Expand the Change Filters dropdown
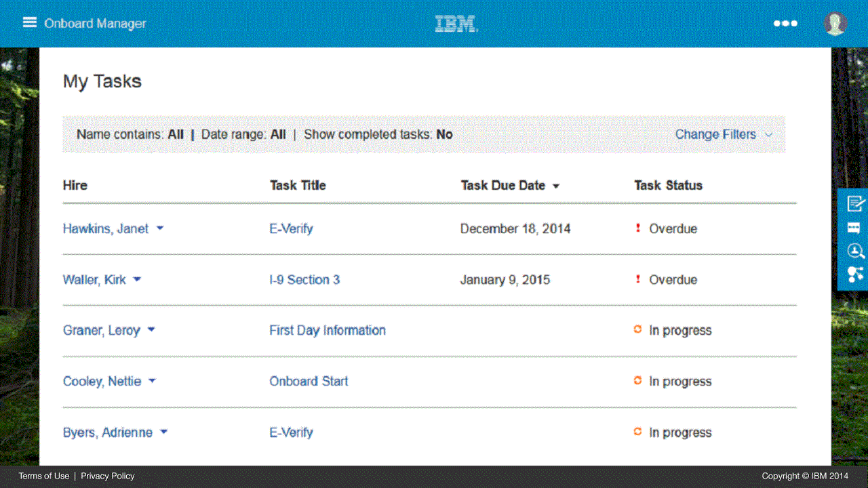This screenshot has width=868, height=488. (x=723, y=134)
